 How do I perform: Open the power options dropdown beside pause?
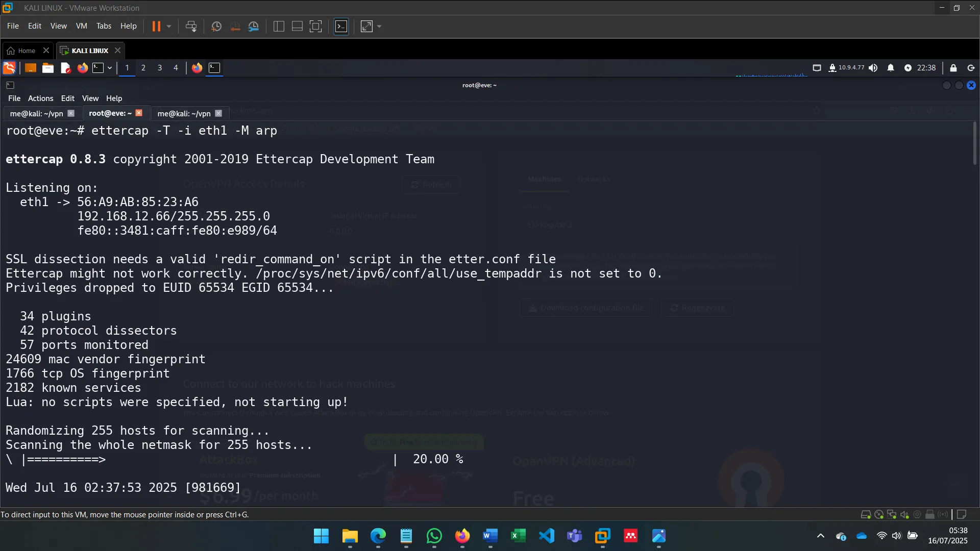pyautogui.click(x=169, y=27)
